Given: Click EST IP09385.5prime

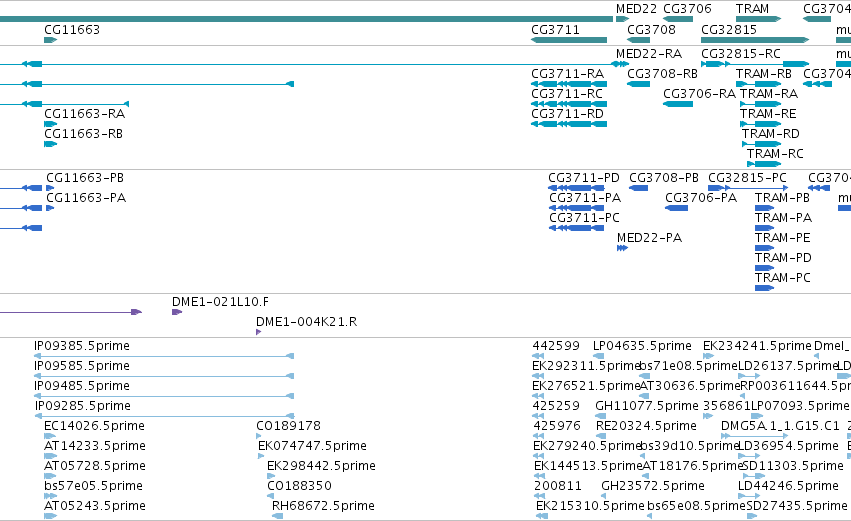Looking at the screenshot, I should tap(82, 346).
